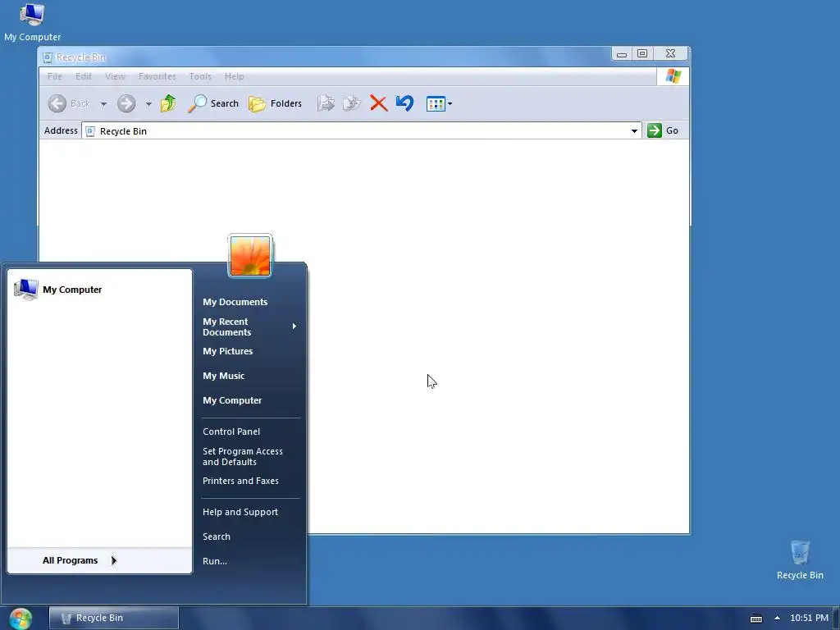Screen dimensions: 840x630
Task: Open the Help menu
Action: pos(234,76)
